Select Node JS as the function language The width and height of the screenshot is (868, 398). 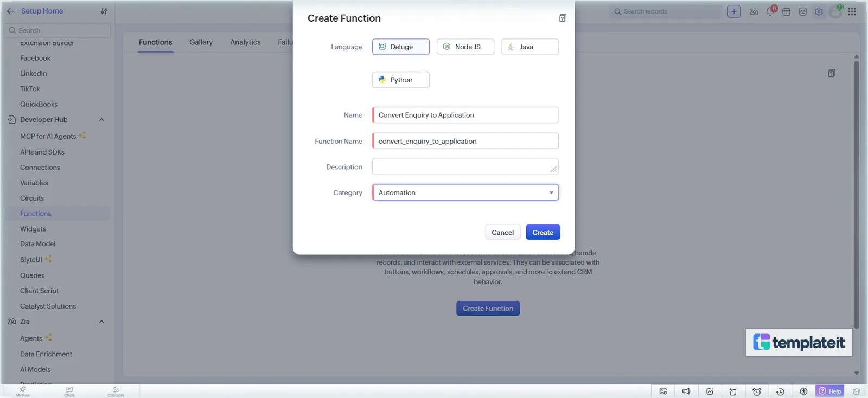pyautogui.click(x=465, y=47)
